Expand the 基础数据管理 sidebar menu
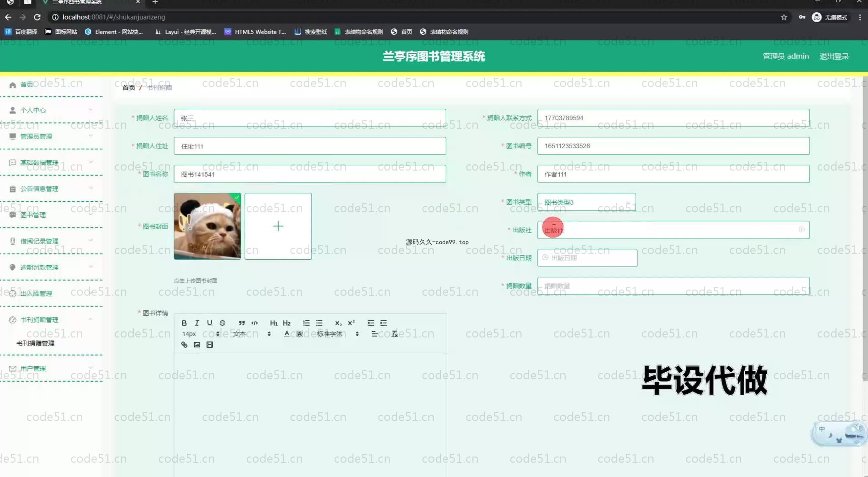This screenshot has width=868, height=477. [50, 163]
